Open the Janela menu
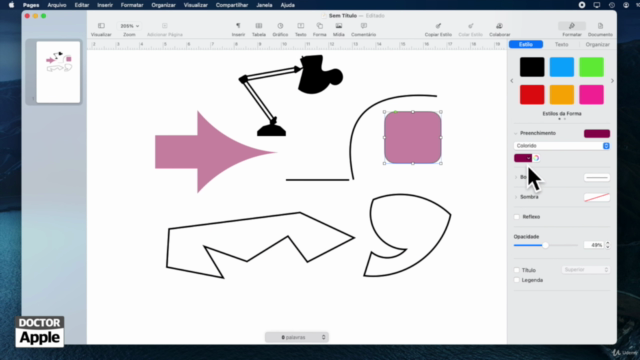Screen dimensions: 640x360 [x=264, y=5]
